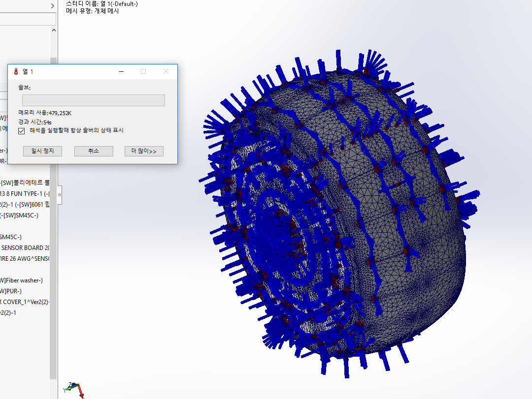Click the solver progress bar
This screenshot has width=532, height=399.
(94, 100)
